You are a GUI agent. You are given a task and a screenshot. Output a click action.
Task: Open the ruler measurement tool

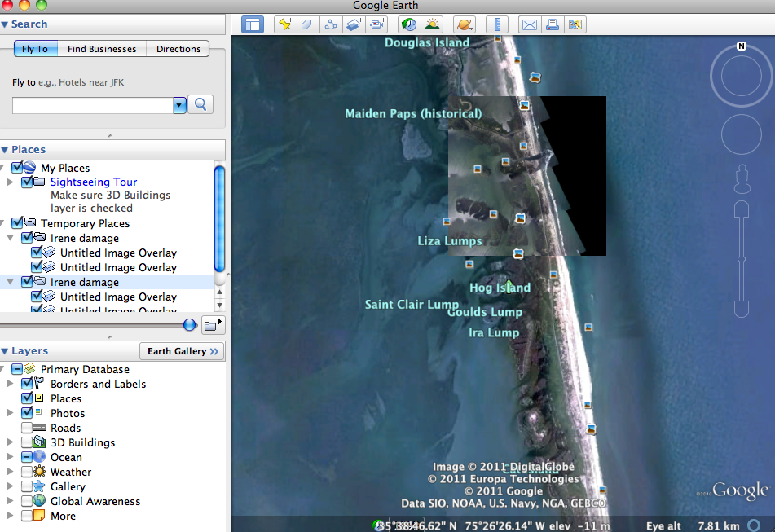pyautogui.click(x=497, y=24)
